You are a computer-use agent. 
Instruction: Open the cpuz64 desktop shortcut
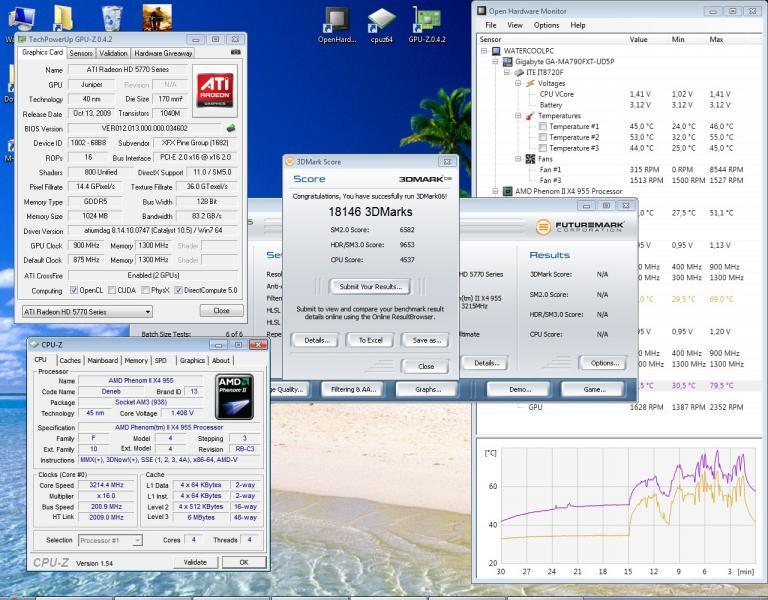coord(381,24)
